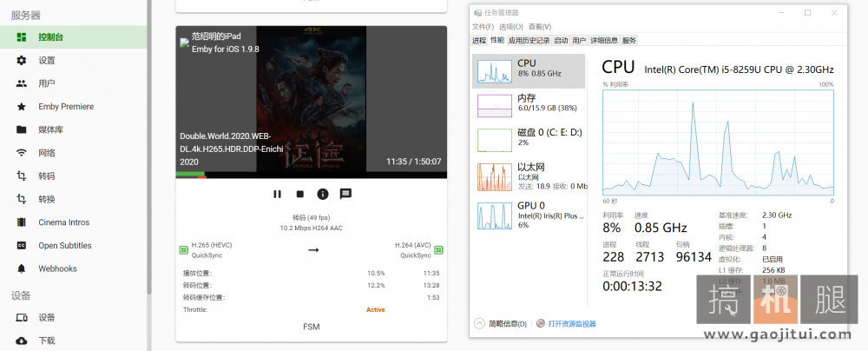Open the 打开资源监视器 link
Viewport: 868px width, 351px height.
(x=572, y=324)
